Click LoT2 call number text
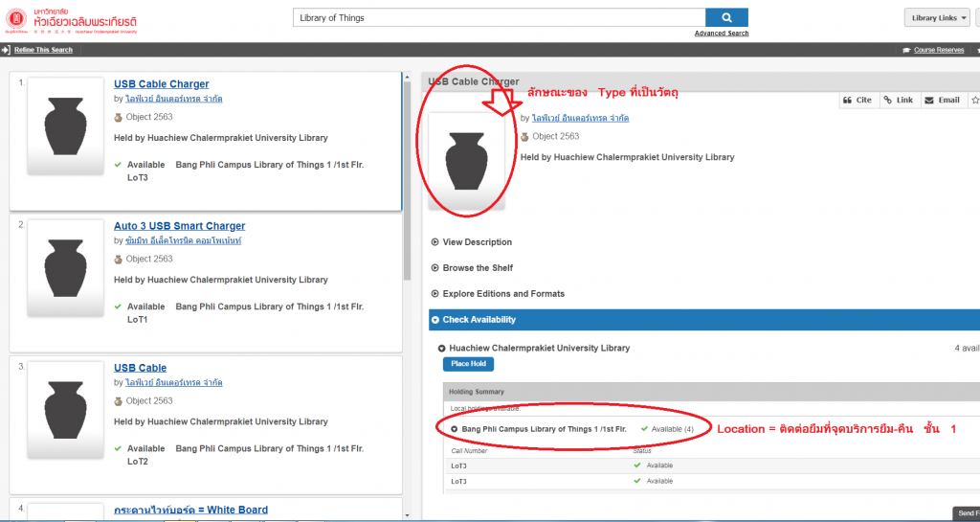This screenshot has height=522, width=980. pyautogui.click(x=137, y=462)
